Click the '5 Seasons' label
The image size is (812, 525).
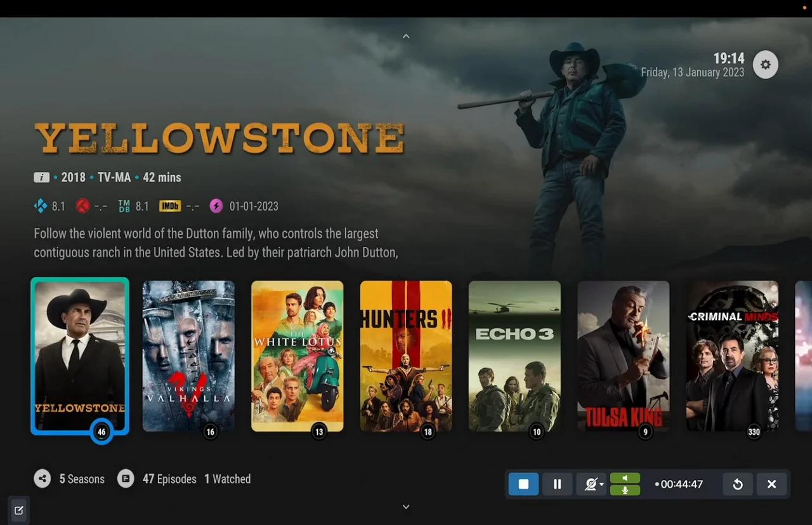[x=82, y=479]
